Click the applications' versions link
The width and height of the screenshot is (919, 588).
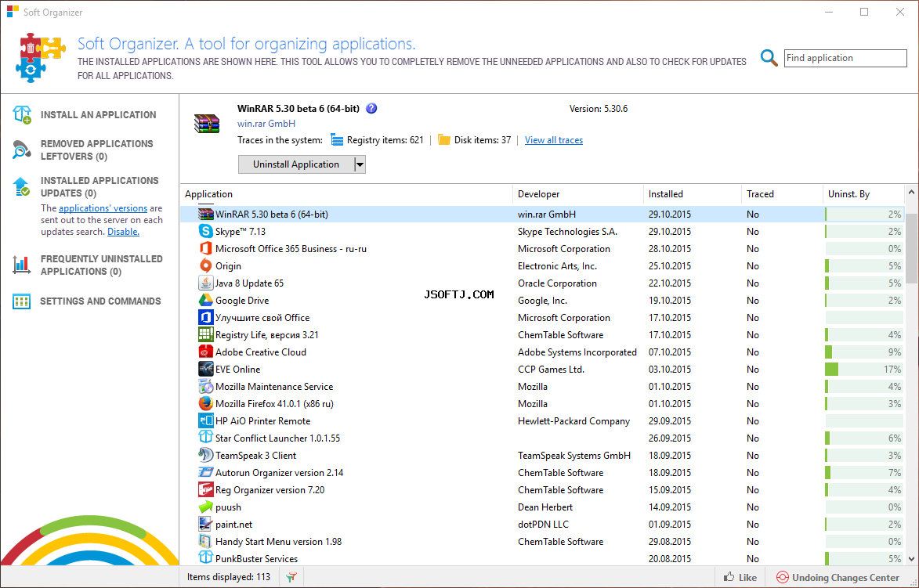[x=103, y=208]
